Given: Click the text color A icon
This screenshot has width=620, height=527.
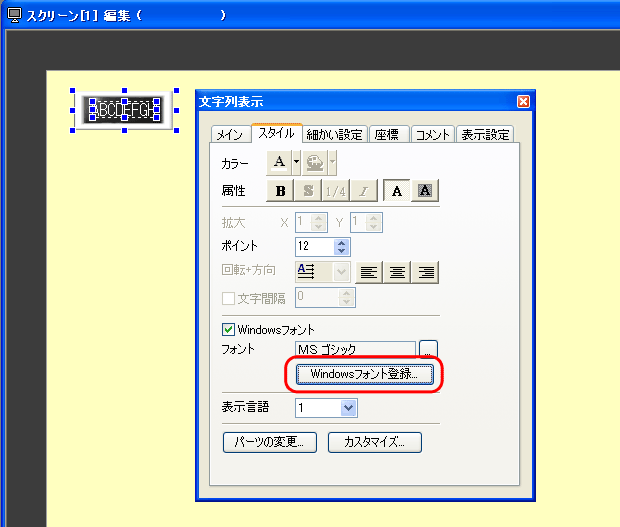Looking at the screenshot, I should [x=280, y=162].
